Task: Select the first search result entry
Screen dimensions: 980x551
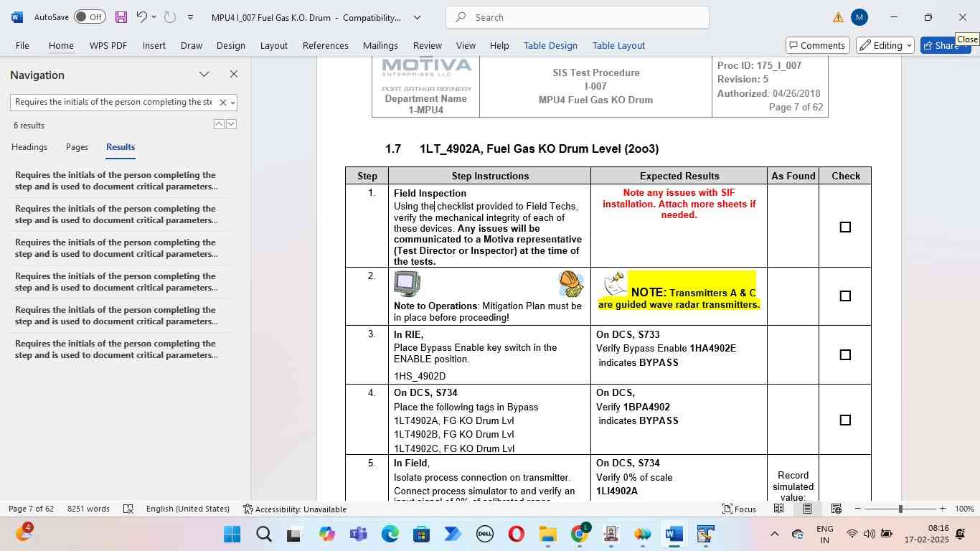Action: (116, 181)
